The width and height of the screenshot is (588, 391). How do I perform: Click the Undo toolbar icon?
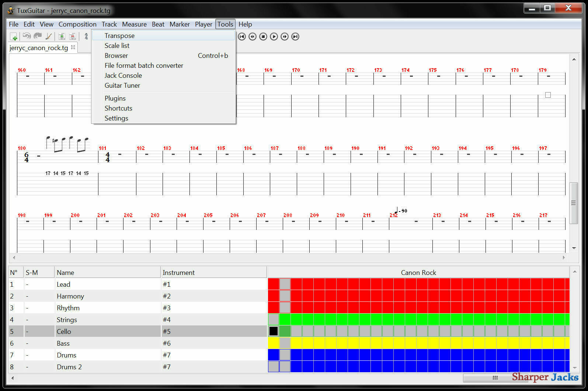[x=27, y=36]
